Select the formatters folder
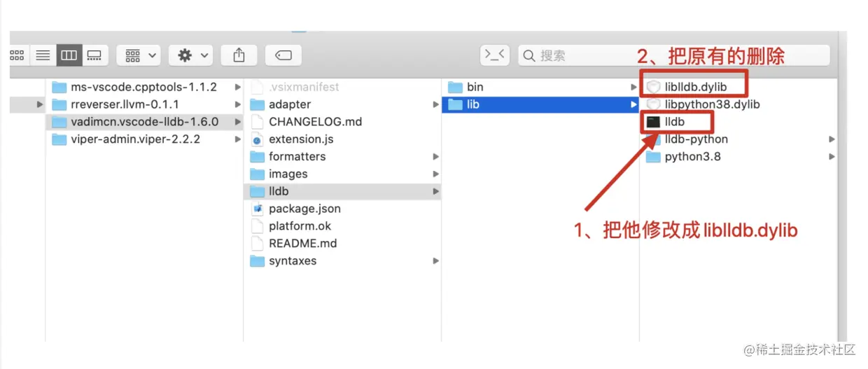The height and width of the screenshot is (369, 868). coord(343,157)
